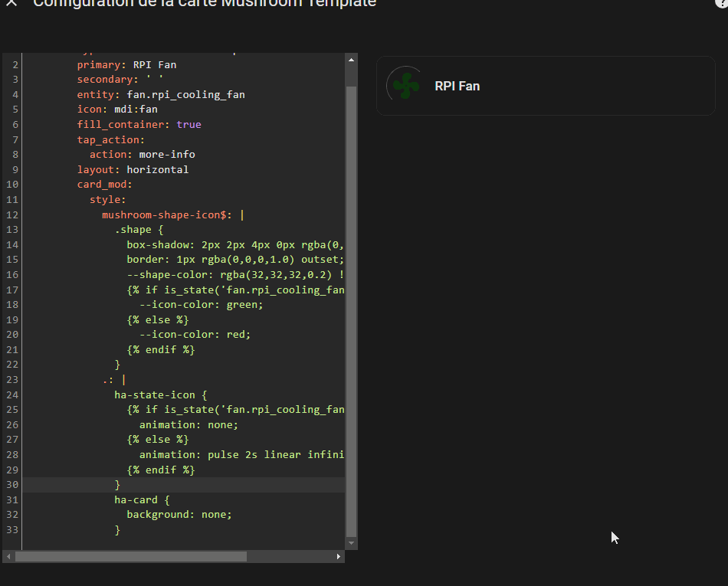Click the '--shape-color' line

(235, 275)
